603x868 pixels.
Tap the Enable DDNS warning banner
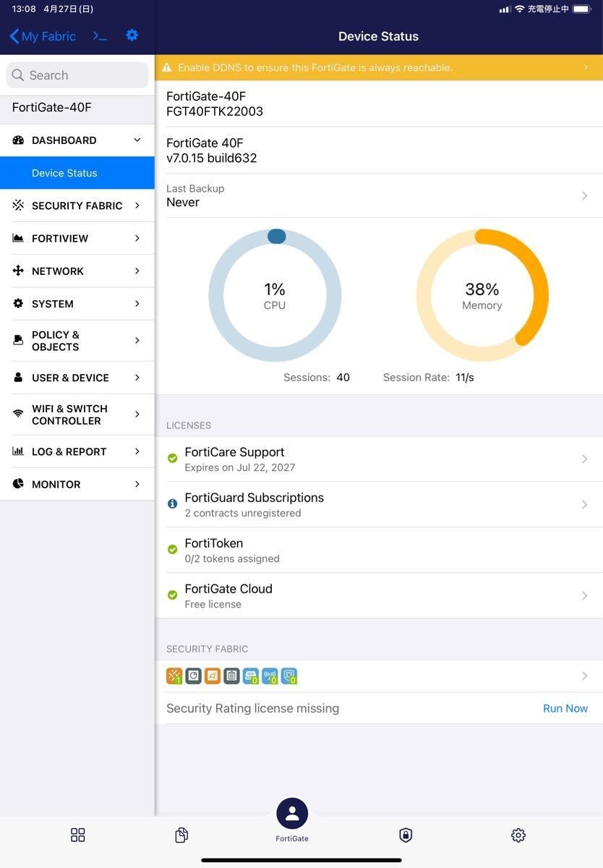click(x=379, y=67)
